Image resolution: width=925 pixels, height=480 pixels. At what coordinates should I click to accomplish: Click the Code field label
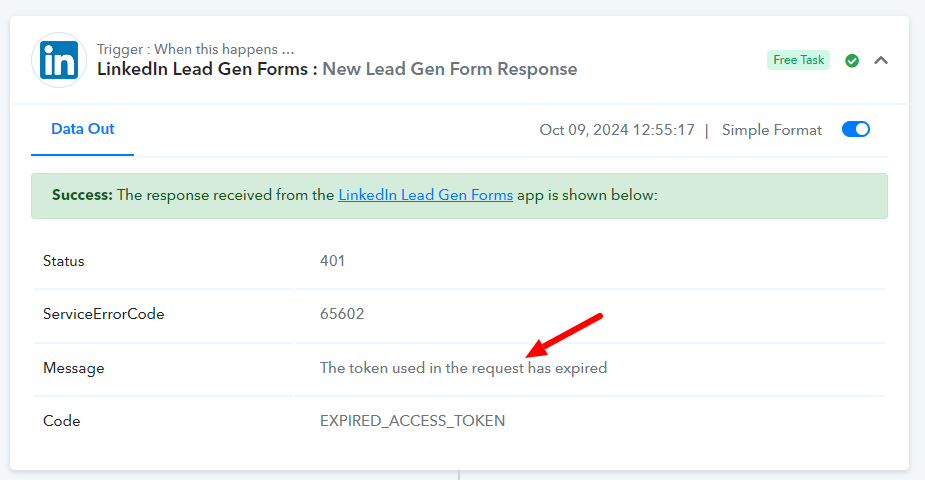point(61,421)
